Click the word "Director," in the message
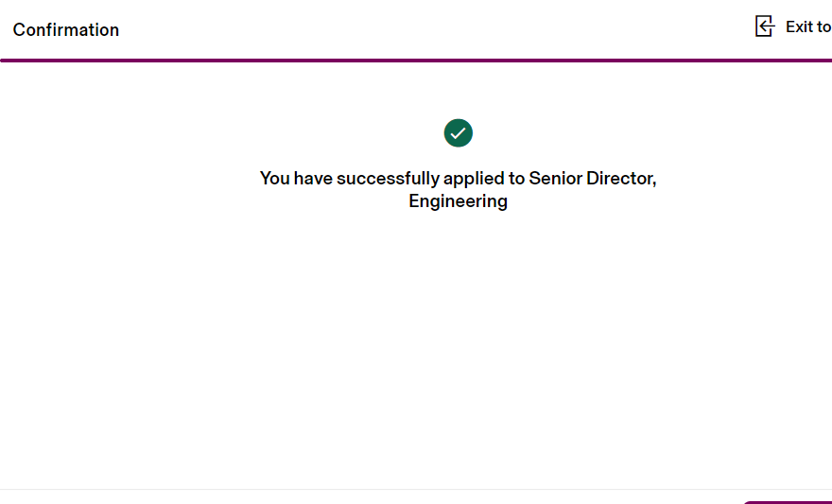This screenshot has height=504, width=832. click(619, 178)
